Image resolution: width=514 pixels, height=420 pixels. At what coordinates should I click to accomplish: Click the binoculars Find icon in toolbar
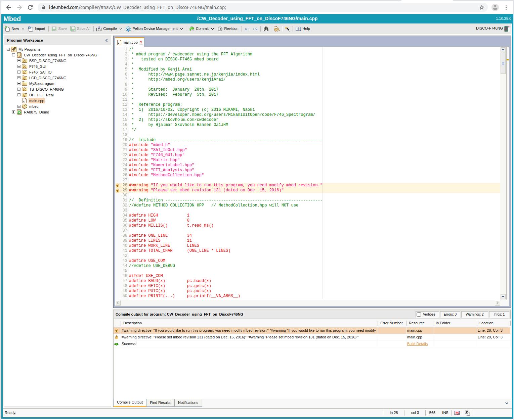tap(266, 29)
